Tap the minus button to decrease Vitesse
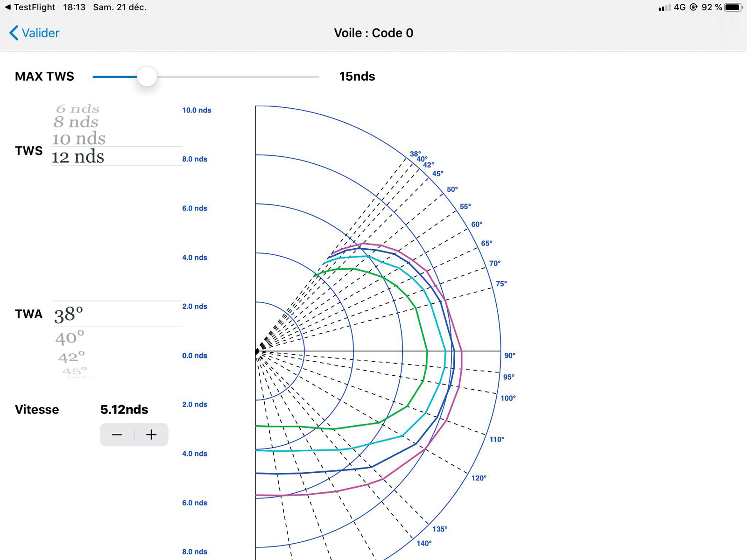This screenshot has width=747, height=560. pyautogui.click(x=117, y=435)
